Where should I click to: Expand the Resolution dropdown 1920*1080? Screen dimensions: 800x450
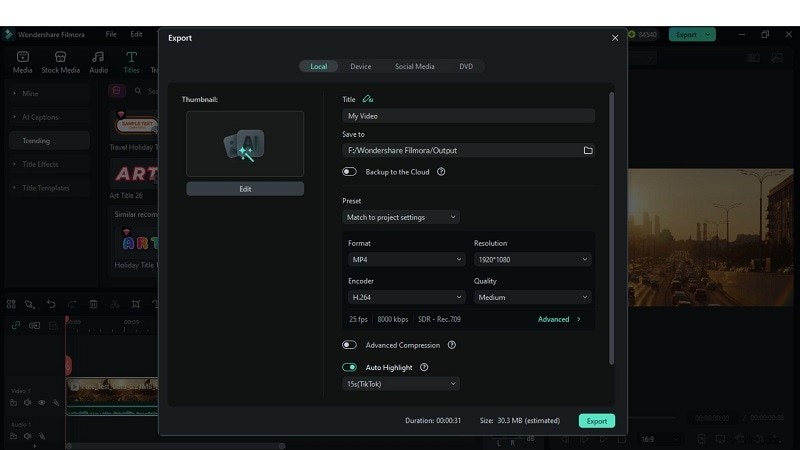[532, 259]
